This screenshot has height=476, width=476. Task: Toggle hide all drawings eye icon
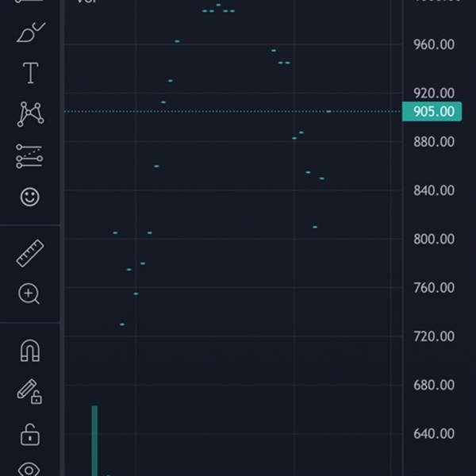(29, 470)
